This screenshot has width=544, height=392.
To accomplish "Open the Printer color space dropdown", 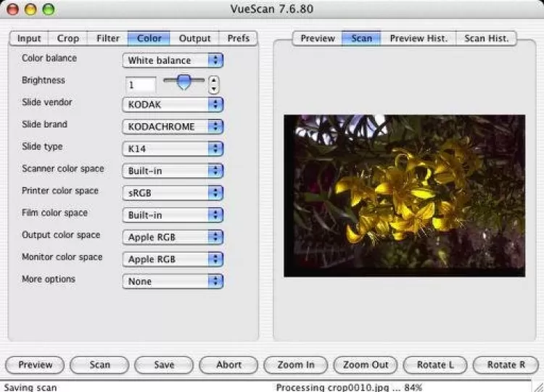I will [x=173, y=193].
